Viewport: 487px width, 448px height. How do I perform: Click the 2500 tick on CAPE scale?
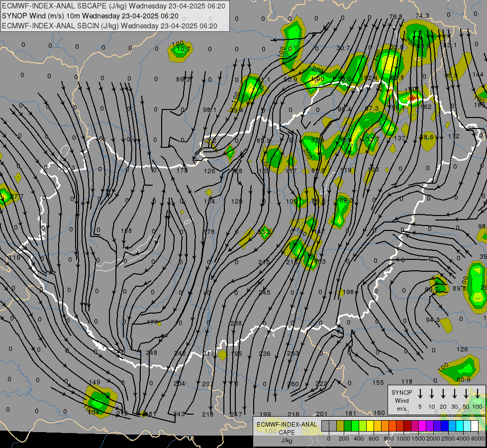[448, 439]
